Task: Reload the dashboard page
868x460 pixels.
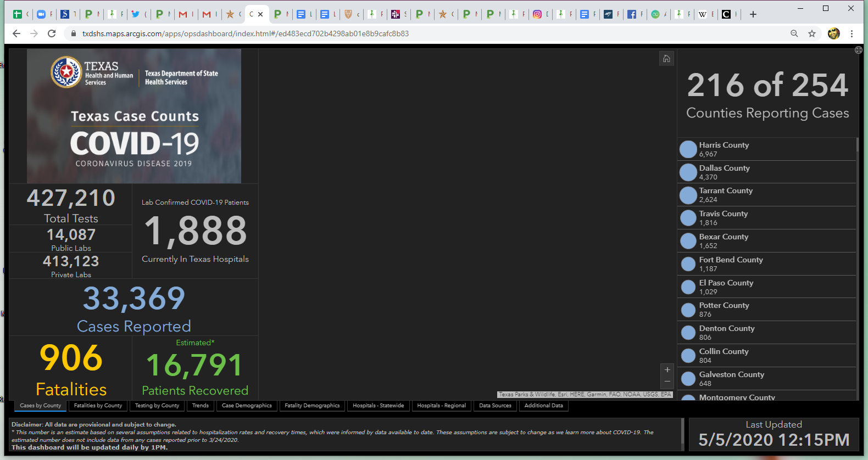Action: (52, 33)
